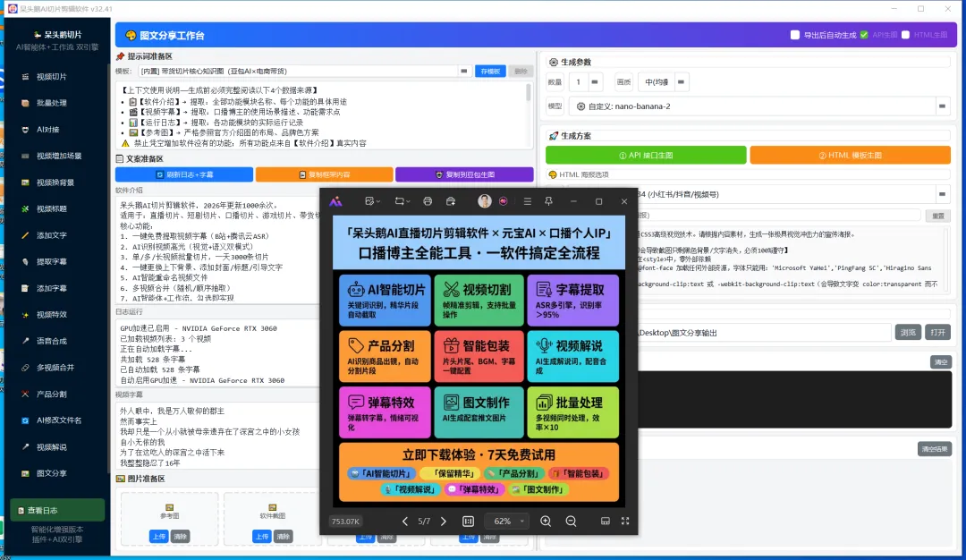Go to 提取字幕 in the sidebar

(52, 262)
